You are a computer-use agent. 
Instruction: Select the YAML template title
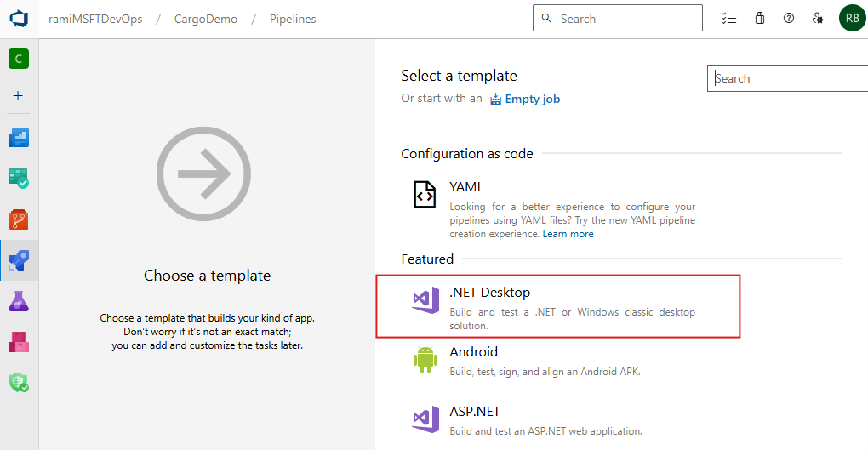pos(466,187)
